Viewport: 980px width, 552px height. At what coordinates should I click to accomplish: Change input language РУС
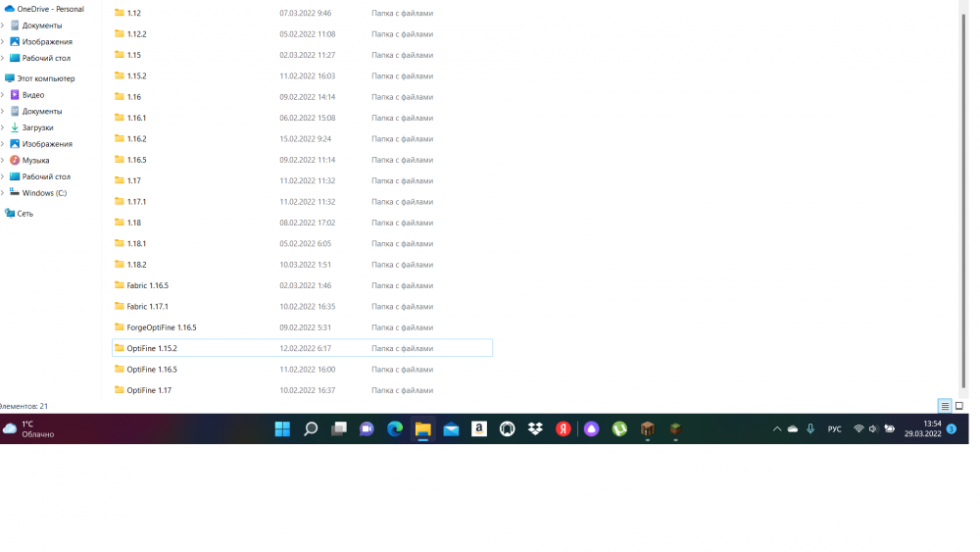[834, 429]
